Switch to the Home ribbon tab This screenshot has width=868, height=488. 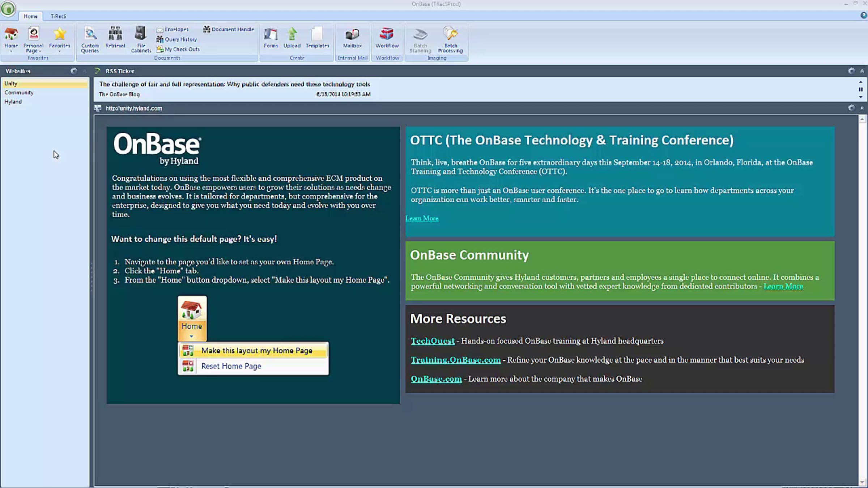click(31, 16)
